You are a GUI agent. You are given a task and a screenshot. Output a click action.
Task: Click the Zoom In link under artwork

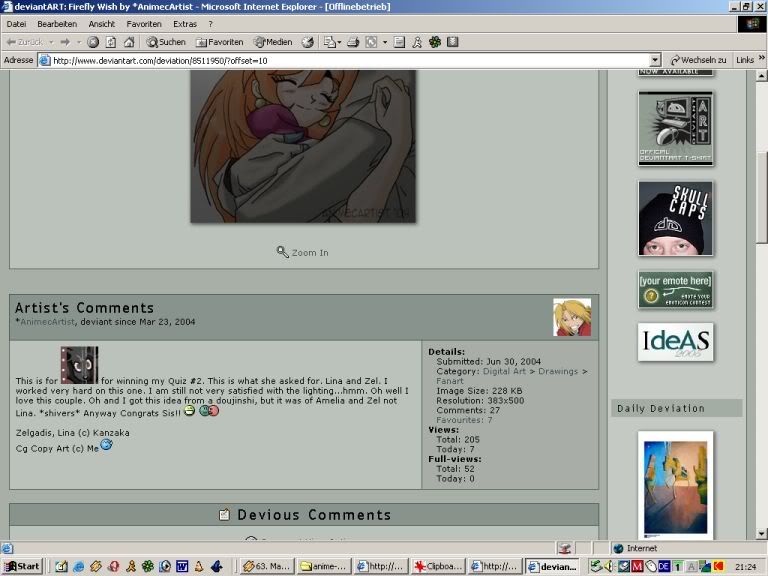(x=303, y=252)
